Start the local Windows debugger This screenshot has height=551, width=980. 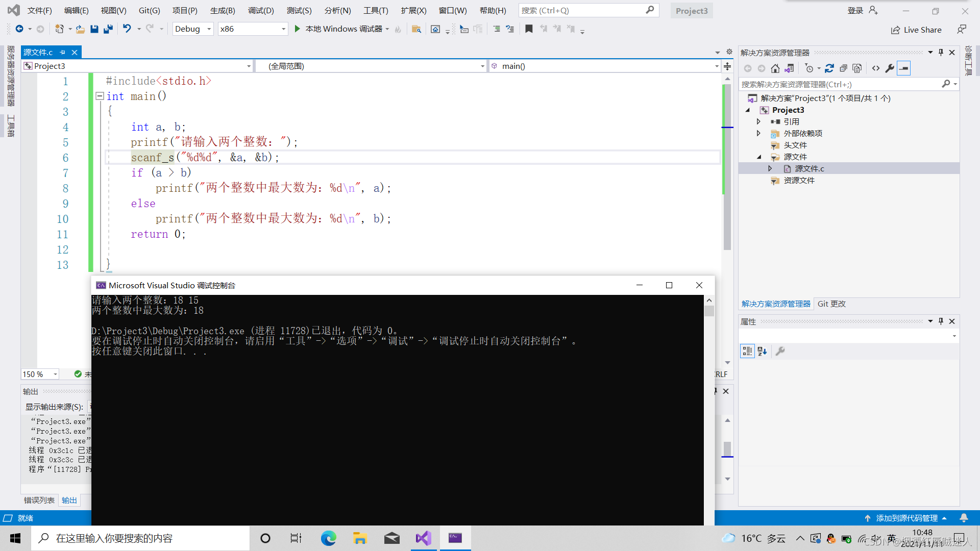pos(298,29)
